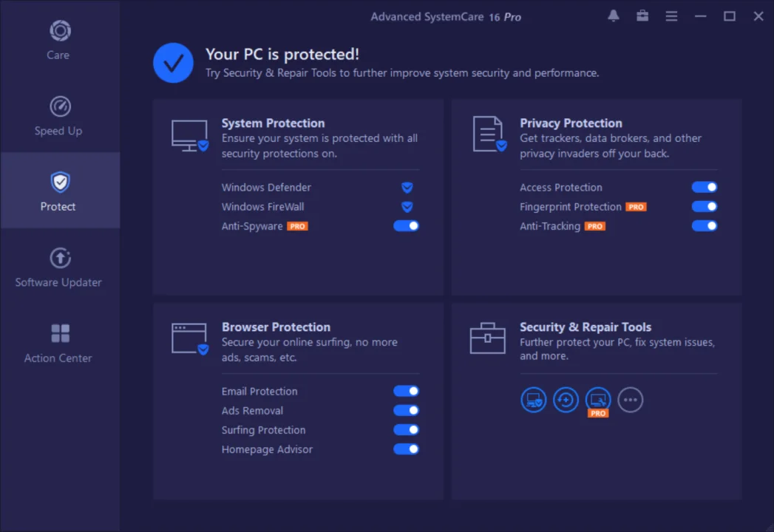Click the Windows Defender label
Image resolution: width=774 pixels, height=532 pixels.
coord(266,188)
